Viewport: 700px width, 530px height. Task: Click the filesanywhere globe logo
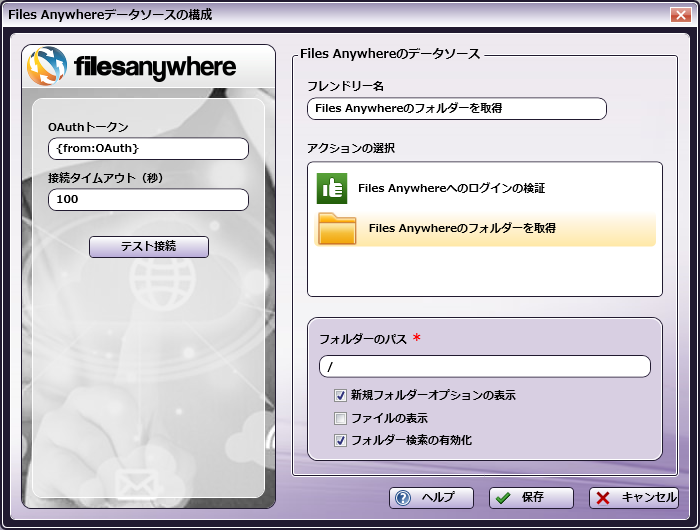47,66
